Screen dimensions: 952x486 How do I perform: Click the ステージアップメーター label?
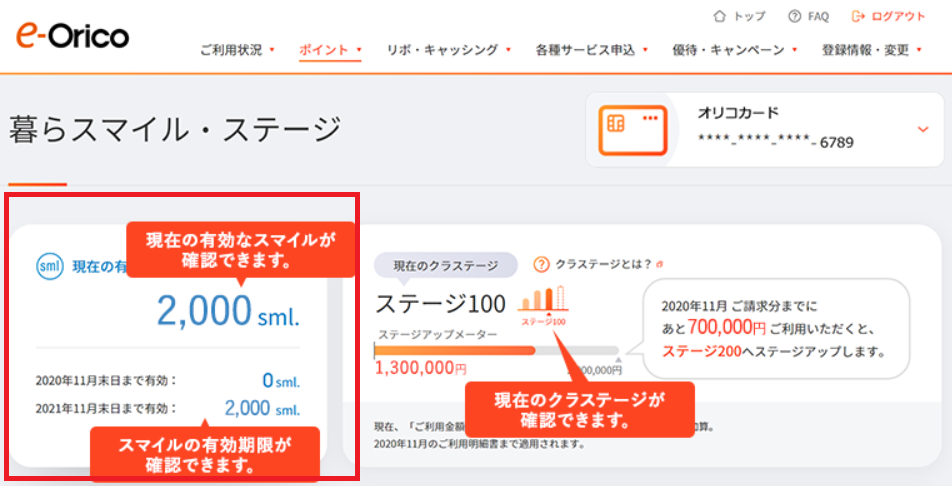point(438,334)
